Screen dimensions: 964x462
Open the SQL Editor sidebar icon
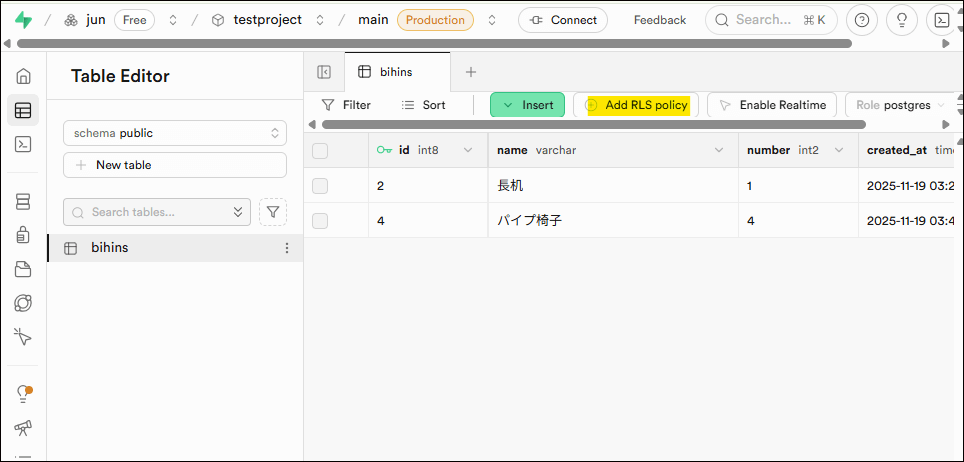click(x=23, y=144)
